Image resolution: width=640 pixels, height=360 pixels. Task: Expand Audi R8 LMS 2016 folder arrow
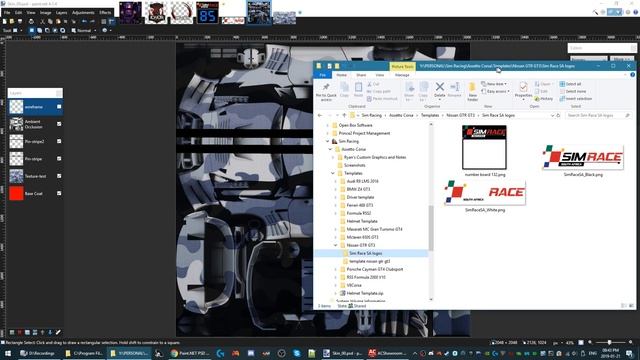[x=336, y=181]
